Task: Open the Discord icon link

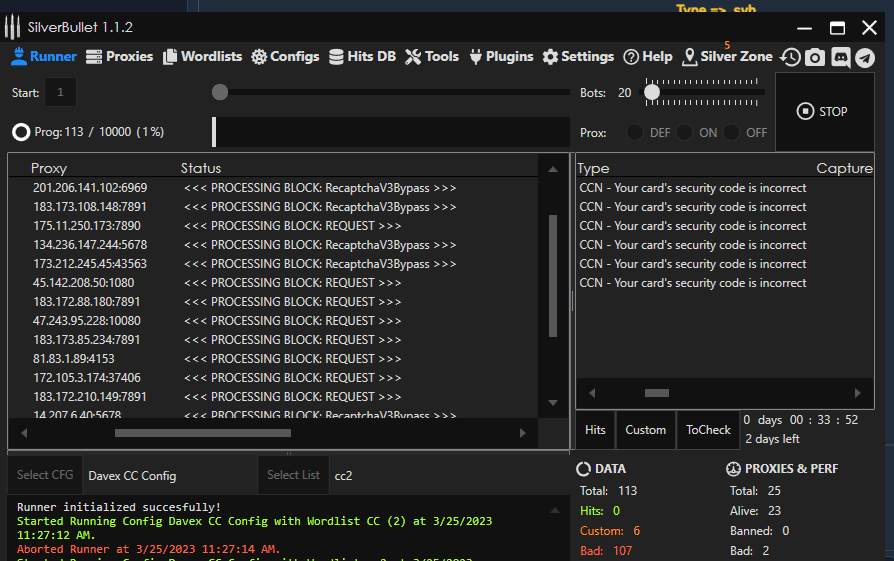Action: tap(840, 58)
